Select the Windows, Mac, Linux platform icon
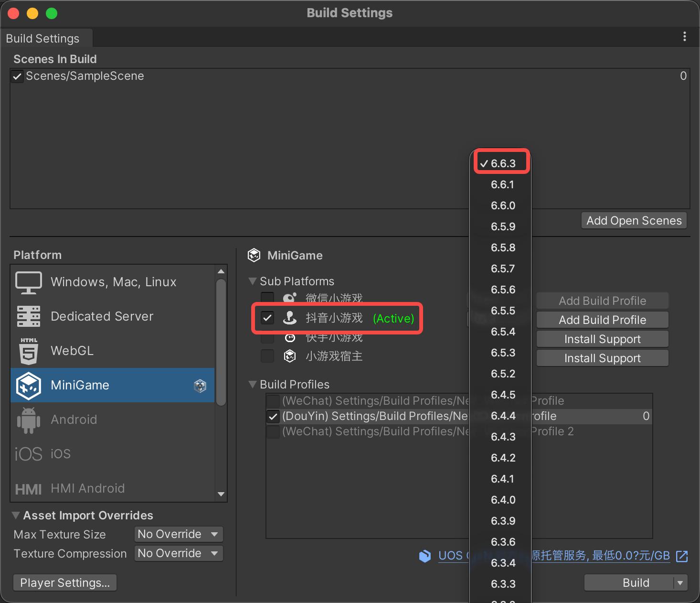The height and width of the screenshot is (603, 700). pos(29,282)
